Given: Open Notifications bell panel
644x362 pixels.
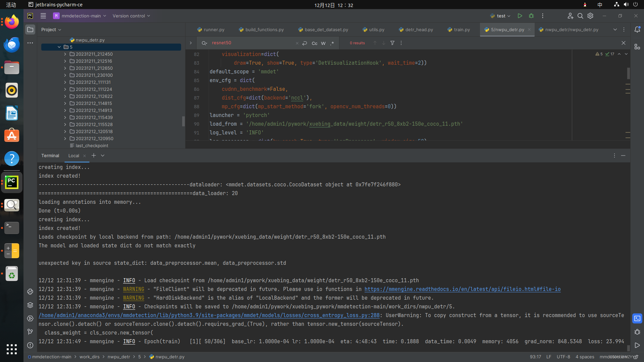Looking at the screenshot, I should [x=637, y=29].
